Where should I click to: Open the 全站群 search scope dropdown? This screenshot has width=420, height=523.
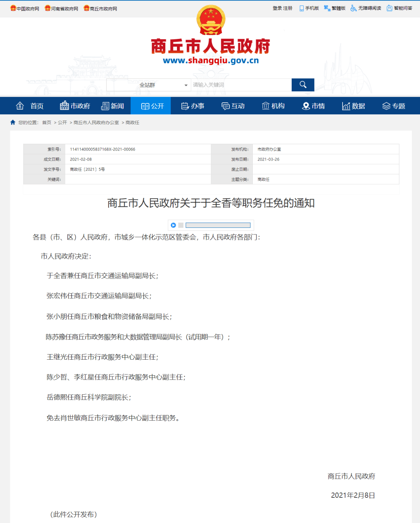pos(149,85)
